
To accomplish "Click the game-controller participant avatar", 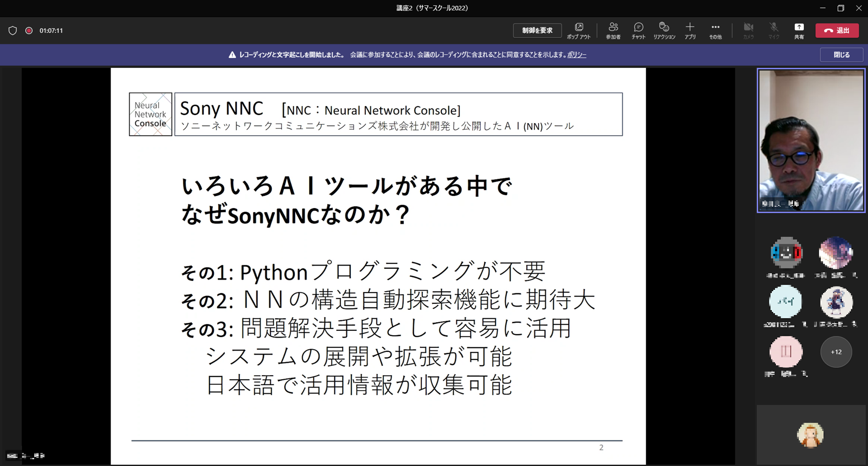I will tap(786, 253).
